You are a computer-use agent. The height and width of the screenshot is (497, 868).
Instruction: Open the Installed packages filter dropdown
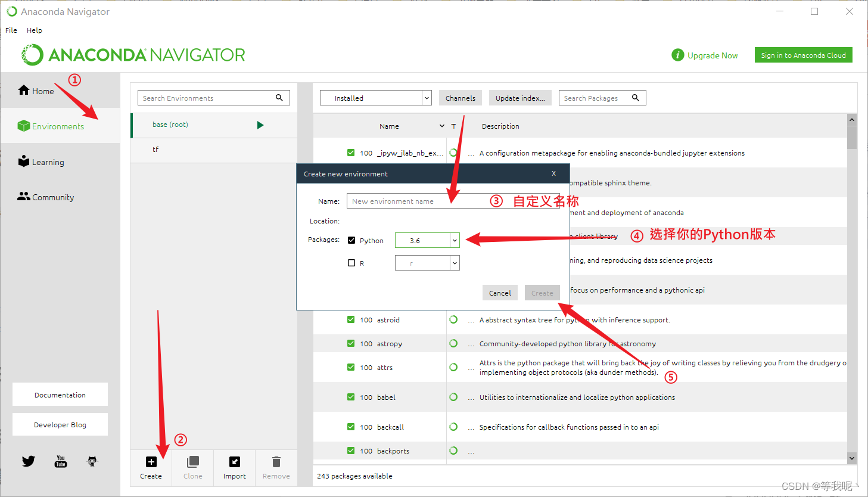(x=375, y=98)
